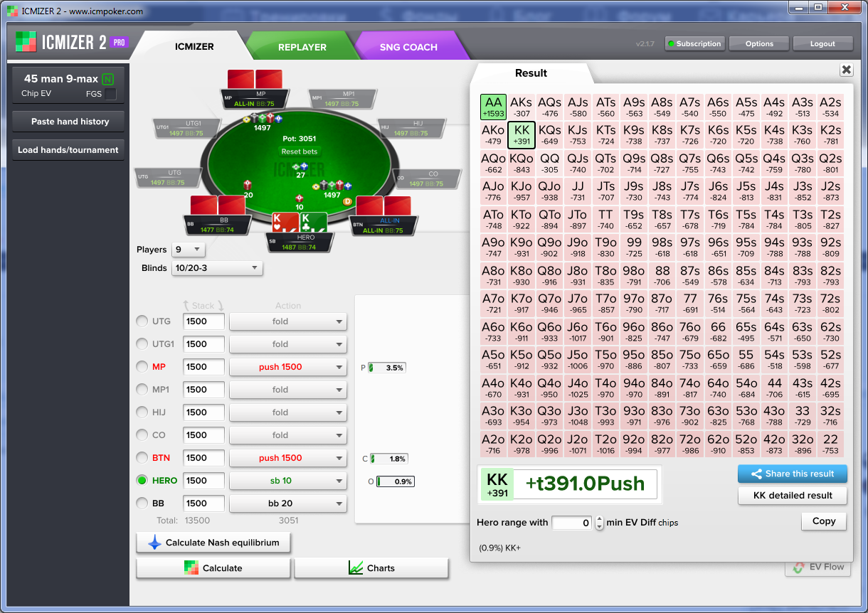Open the CO action dropdown
This screenshot has width=868, height=613.
pos(288,435)
